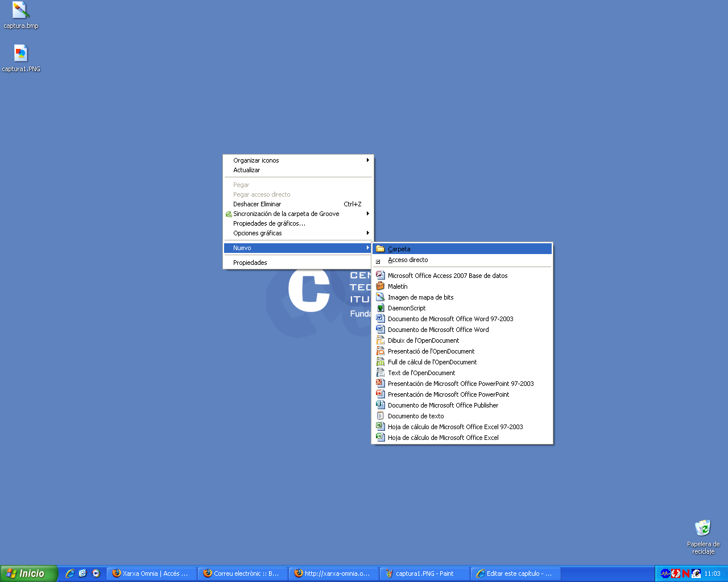Screen dimensions: 728x582
Task: Click the red N tray icon
Action: [685, 573]
